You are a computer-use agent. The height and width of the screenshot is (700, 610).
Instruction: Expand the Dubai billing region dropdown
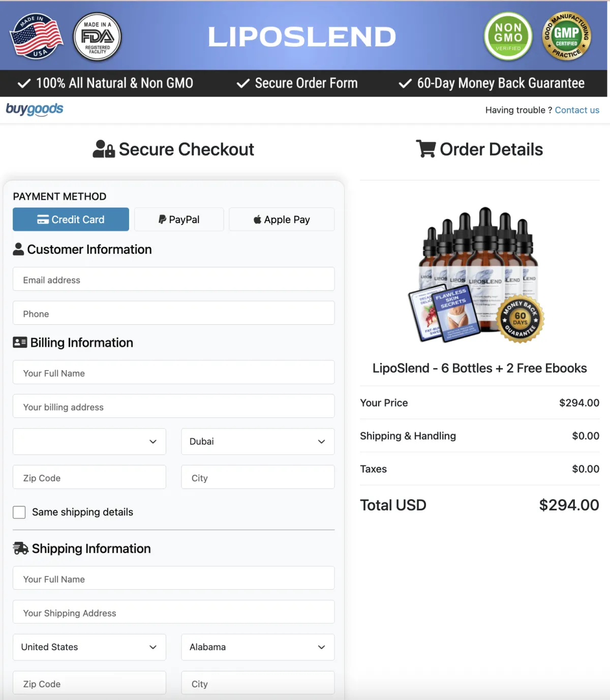pyautogui.click(x=258, y=441)
